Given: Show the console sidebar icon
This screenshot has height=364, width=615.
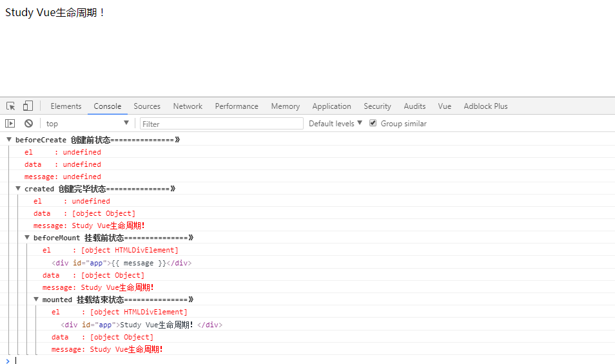Looking at the screenshot, I should coord(10,124).
